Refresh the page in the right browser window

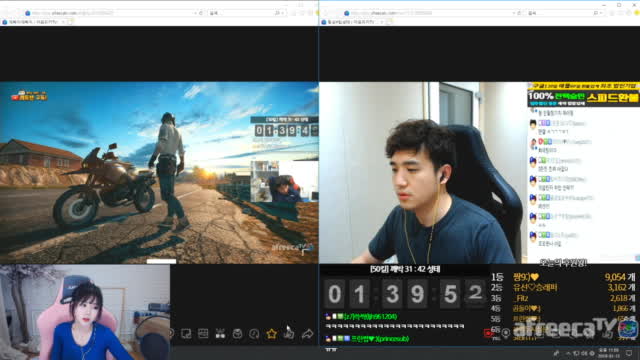520,13
